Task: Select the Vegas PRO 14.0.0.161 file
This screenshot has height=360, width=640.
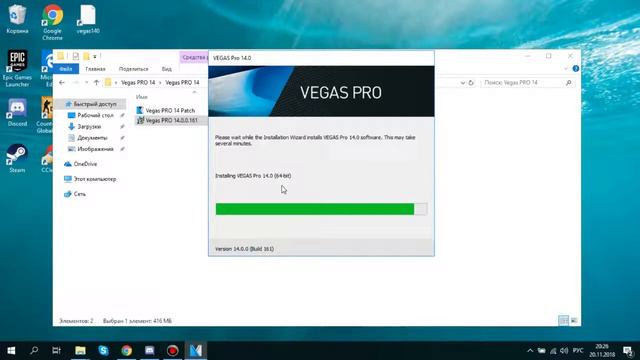Action: click(x=171, y=120)
